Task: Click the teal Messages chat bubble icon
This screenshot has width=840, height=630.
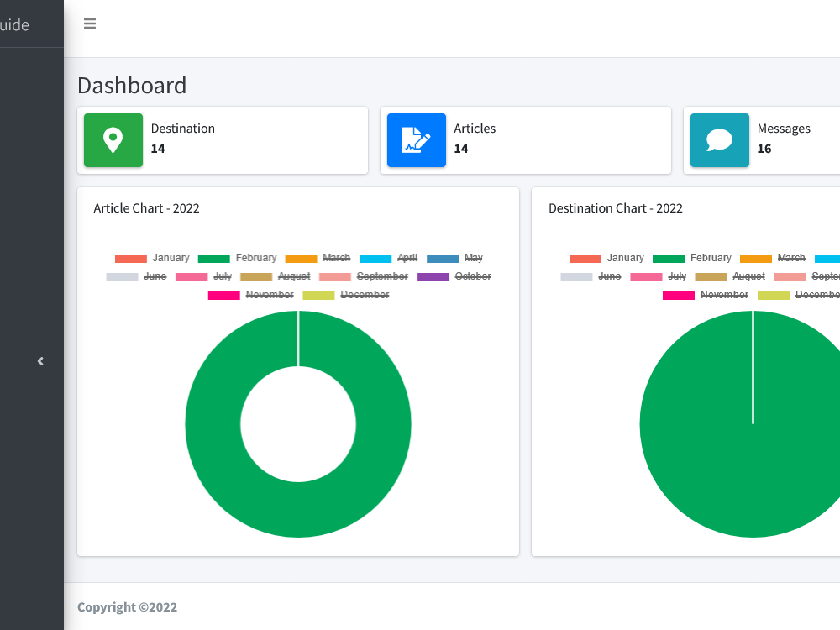Action: coord(720,139)
